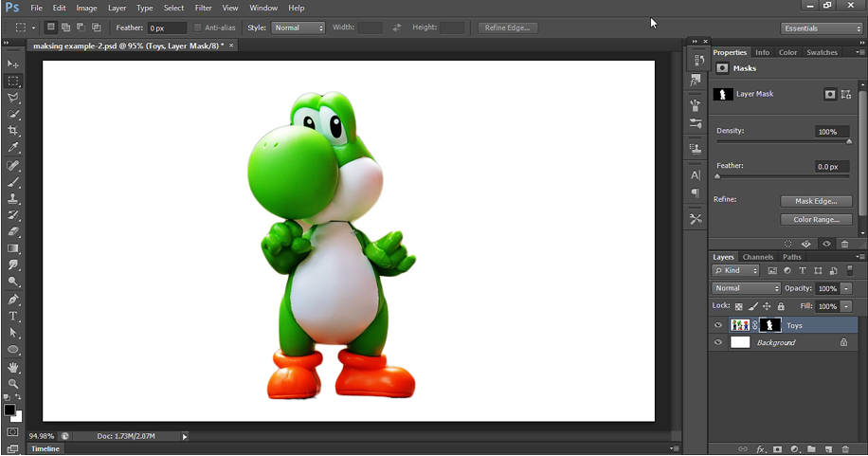Open the Select menu
This screenshot has height=456, width=868.
coord(173,8)
